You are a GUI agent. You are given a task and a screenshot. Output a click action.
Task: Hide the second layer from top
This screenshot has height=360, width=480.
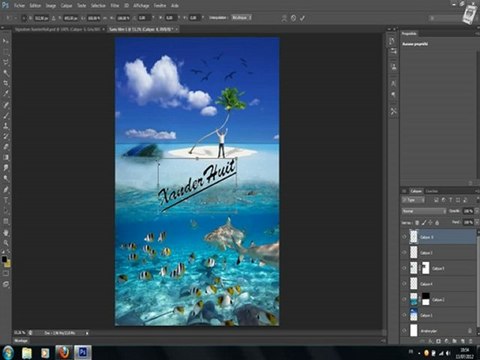(x=404, y=252)
